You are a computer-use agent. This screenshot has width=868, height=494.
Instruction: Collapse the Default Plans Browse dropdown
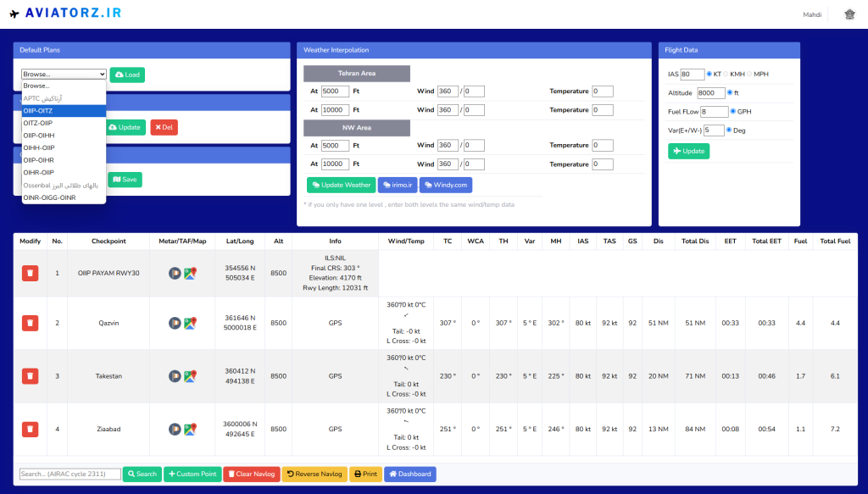click(x=64, y=75)
